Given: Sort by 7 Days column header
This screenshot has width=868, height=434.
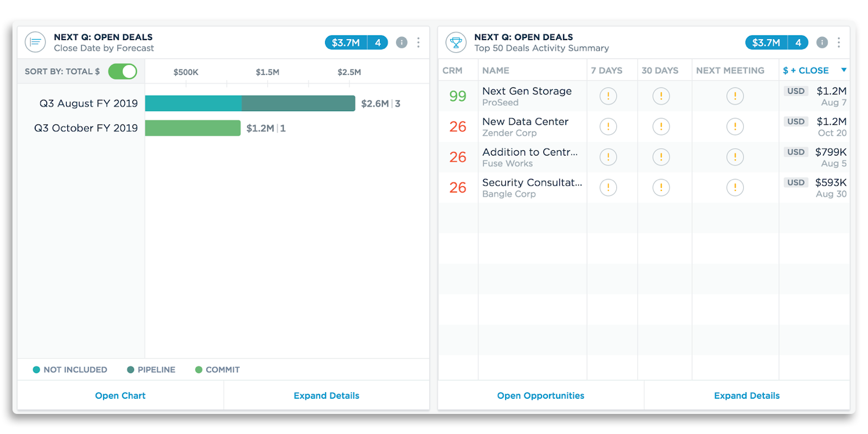Looking at the screenshot, I should click(607, 71).
